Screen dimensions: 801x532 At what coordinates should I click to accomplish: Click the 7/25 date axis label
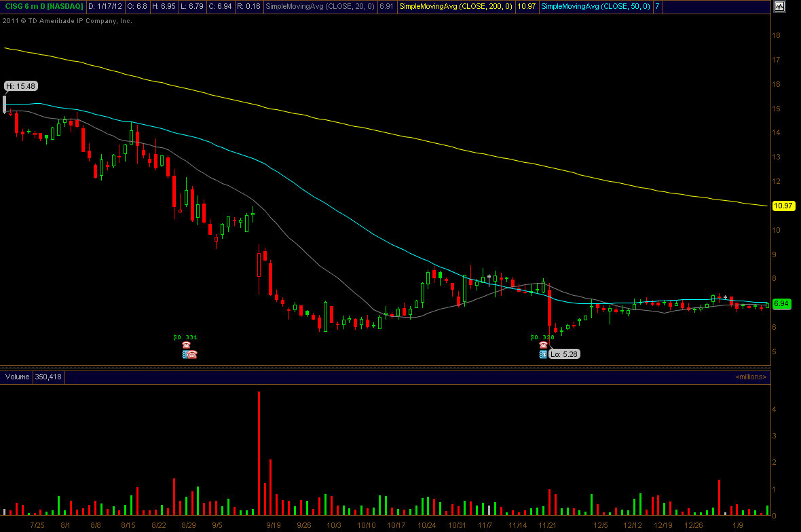37,525
